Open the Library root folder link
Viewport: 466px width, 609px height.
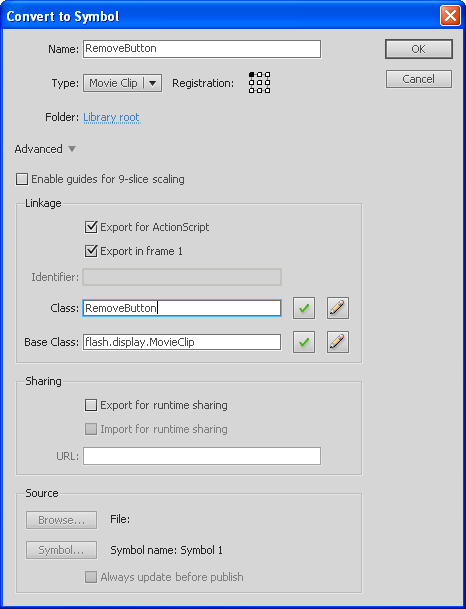pos(111,117)
